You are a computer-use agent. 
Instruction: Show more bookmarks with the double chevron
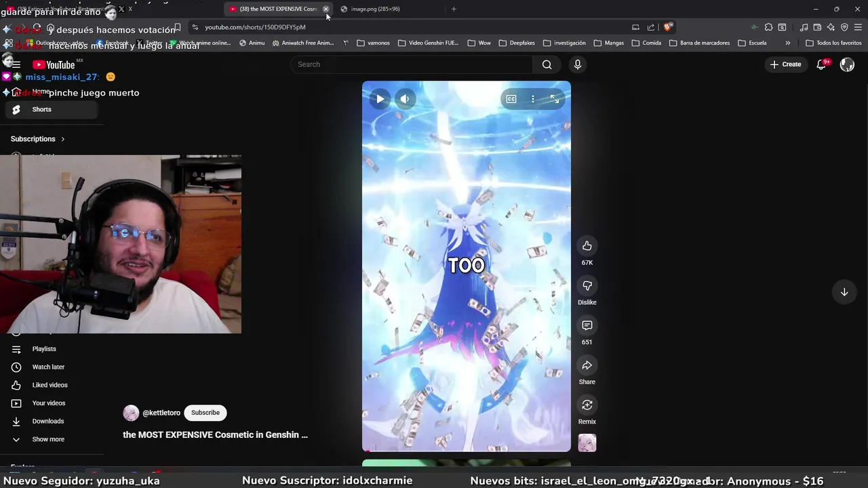(787, 43)
